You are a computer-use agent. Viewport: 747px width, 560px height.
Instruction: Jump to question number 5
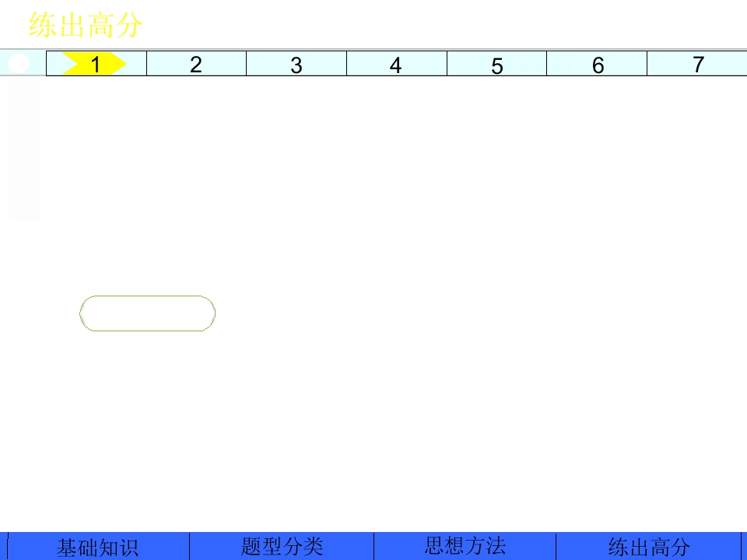(497, 64)
